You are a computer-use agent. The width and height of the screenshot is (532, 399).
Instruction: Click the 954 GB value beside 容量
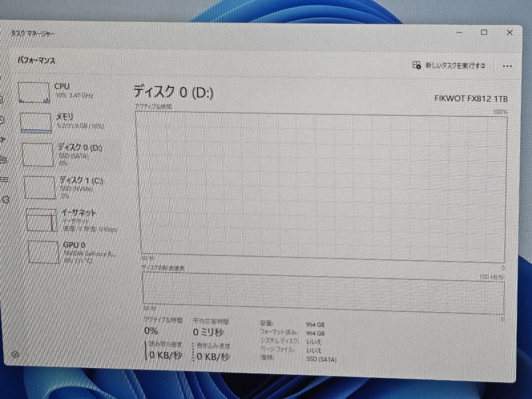pos(315,325)
